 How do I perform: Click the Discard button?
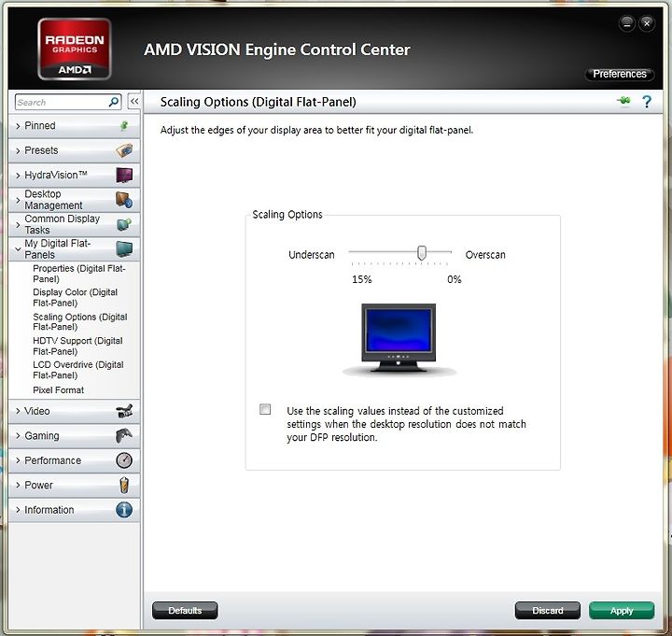(x=547, y=610)
